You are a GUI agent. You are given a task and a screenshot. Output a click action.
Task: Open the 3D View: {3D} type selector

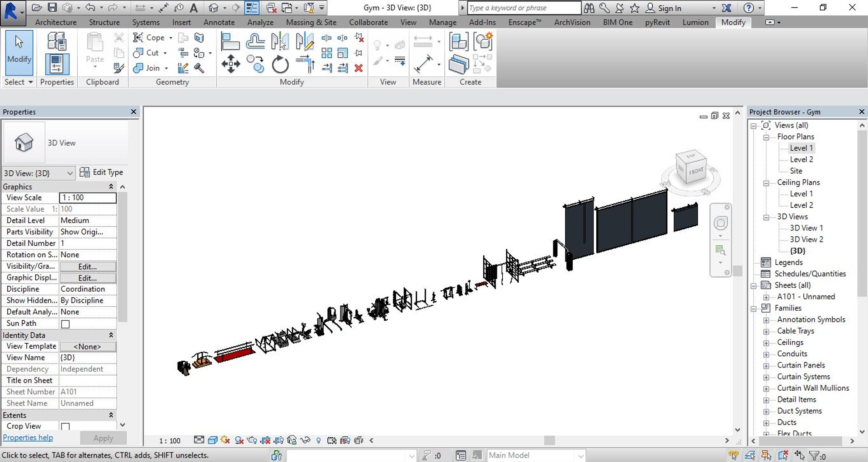click(x=38, y=173)
